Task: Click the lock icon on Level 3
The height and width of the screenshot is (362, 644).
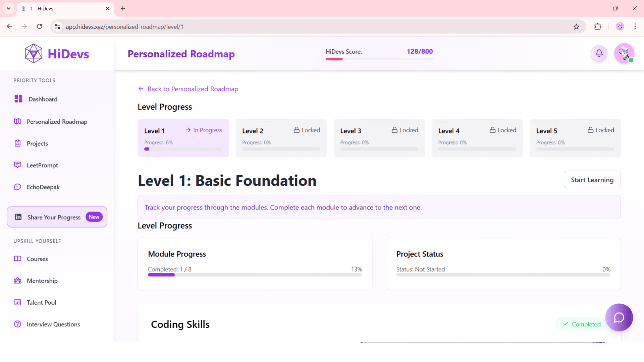Action: coord(394,130)
